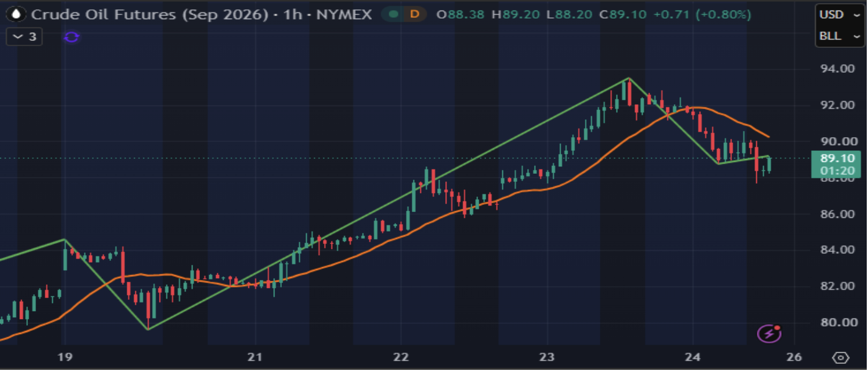Click the green market status dot
This screenshot has width=868, height=370.
(393, 14)
